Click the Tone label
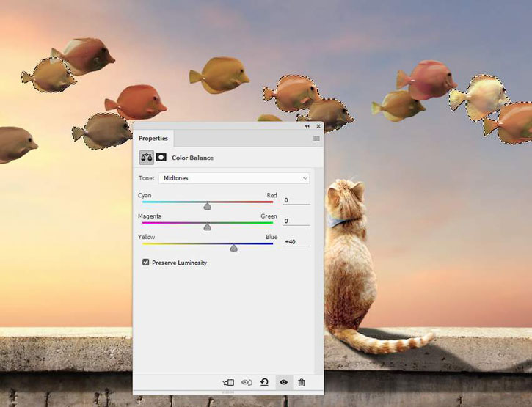Viewport: 532px width, 407px height. (146, 178)
